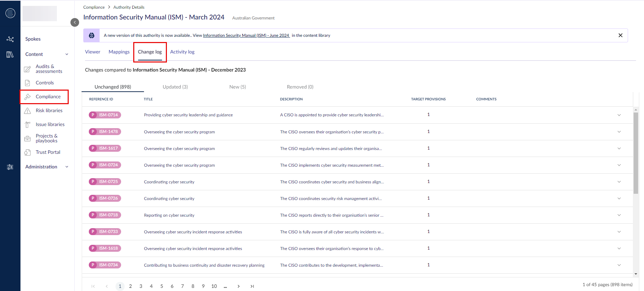Click the pagination ellipsis for more pages
Viewport: 644px width, 291px height.
click(225, 286)
